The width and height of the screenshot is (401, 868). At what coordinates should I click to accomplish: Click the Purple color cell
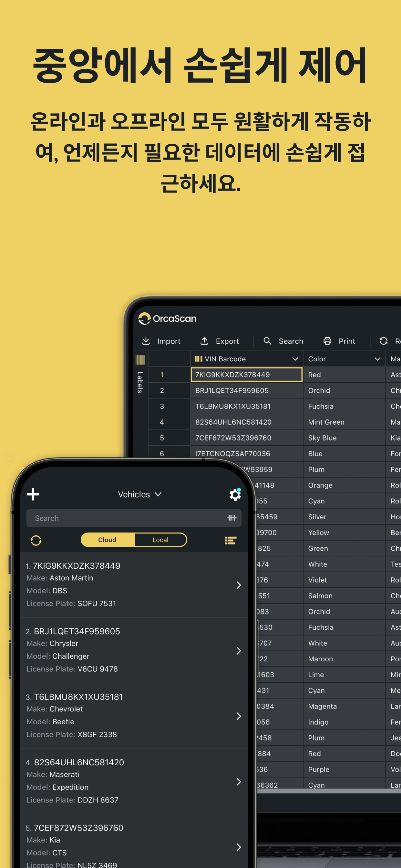pos(344,769)
